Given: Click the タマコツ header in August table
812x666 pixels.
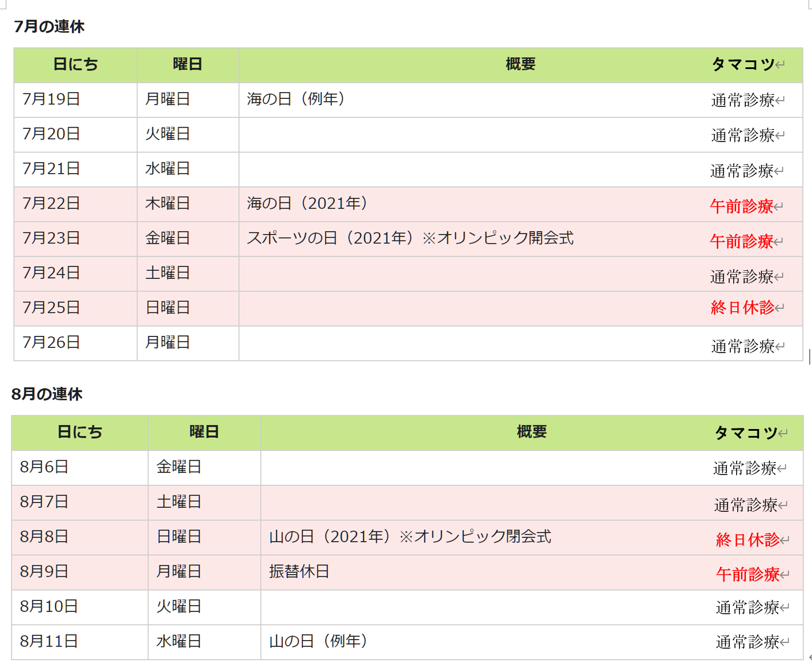Looking at the screenshot, I should [746, 432].
